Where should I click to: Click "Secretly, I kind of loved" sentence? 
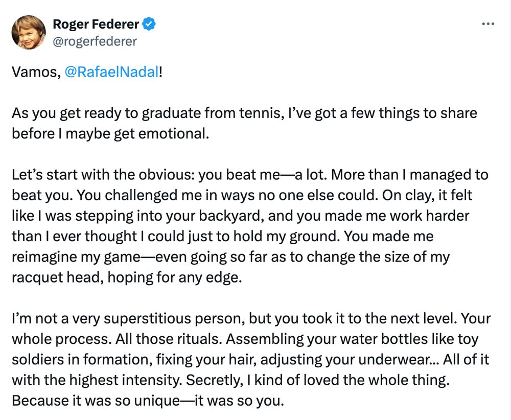coord(296,380)
